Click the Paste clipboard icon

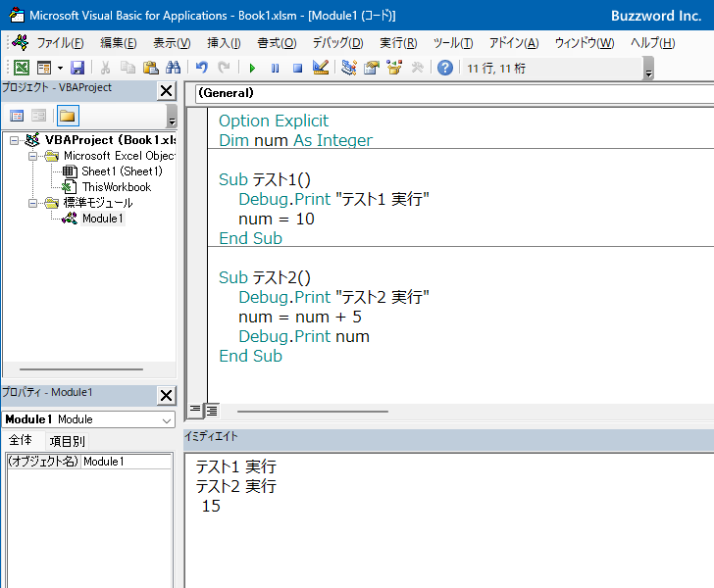click(x=150, y=68)
